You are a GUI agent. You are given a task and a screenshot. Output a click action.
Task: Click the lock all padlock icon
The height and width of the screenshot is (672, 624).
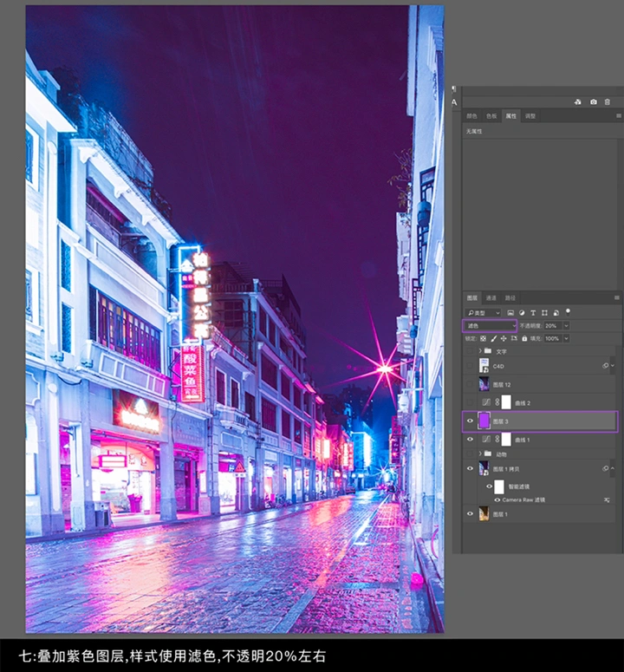point(524,338)
